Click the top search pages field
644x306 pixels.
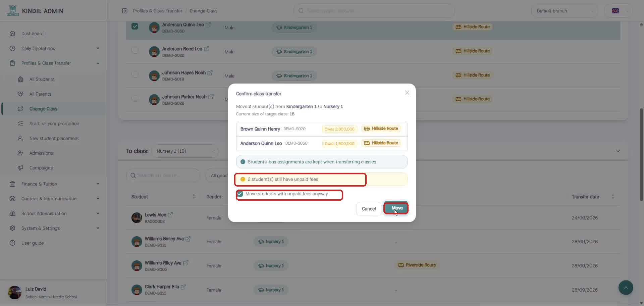coord(374,11)
